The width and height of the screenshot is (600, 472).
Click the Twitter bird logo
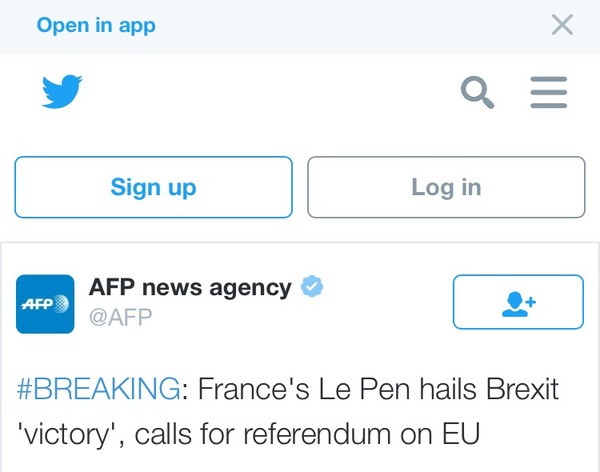click(x=61, y=93)
